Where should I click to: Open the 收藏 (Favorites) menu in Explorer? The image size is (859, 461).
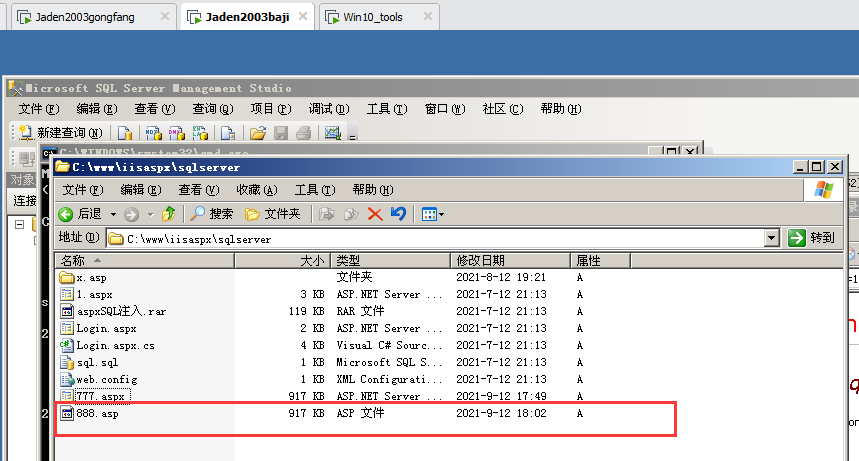pyautogui.click(x=255, y=190)
